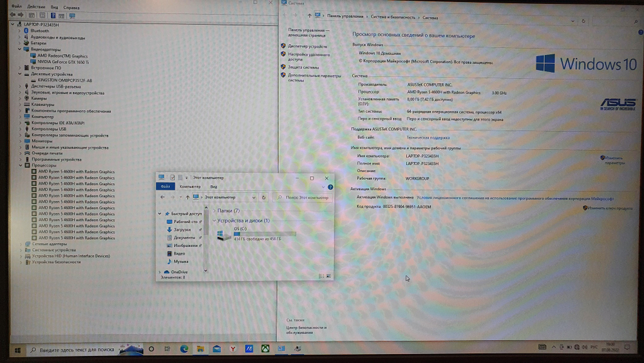Go up one level in the System window
The width and height of the screenshot is (644, 363).
309,15
